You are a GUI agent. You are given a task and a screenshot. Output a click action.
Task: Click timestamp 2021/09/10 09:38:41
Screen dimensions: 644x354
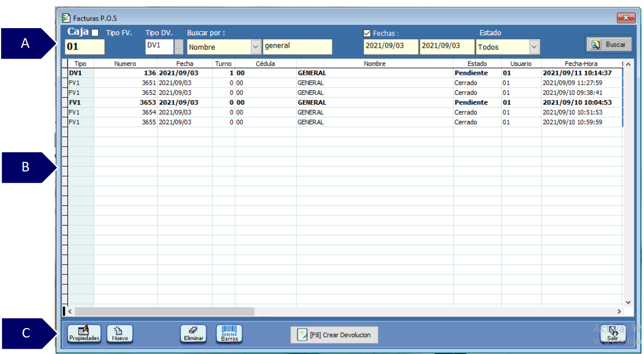click(x=572, y=93)
